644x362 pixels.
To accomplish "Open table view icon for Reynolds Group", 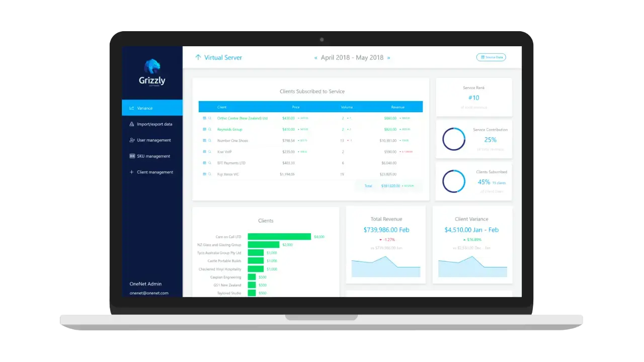I will point(204,130).
